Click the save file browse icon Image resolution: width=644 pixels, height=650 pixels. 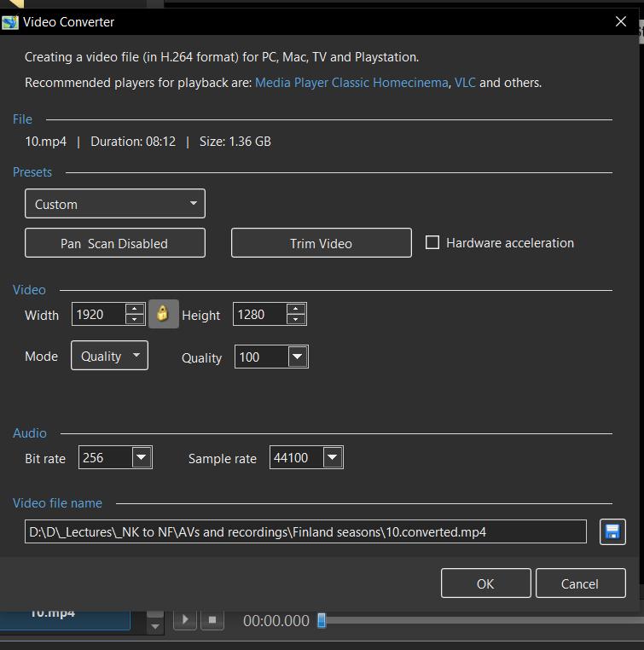pyautogui.click(x=612, y=531)
